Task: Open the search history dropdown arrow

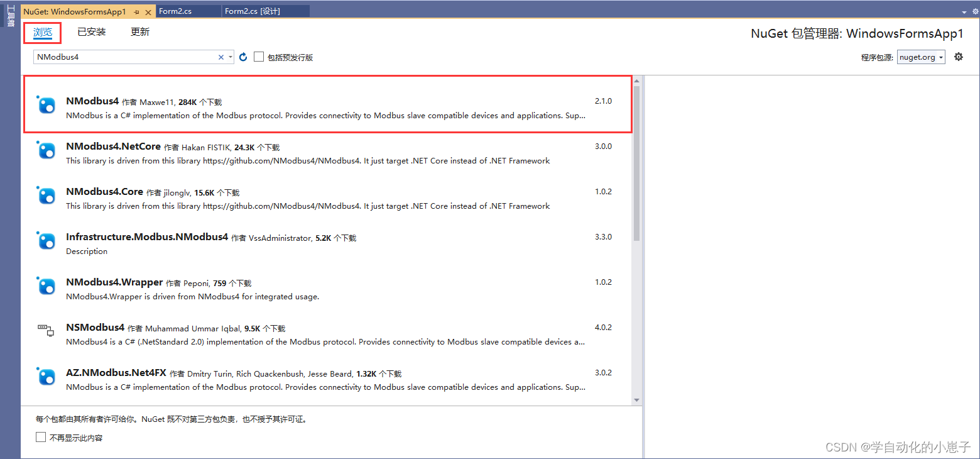Action: coord(231,57)
